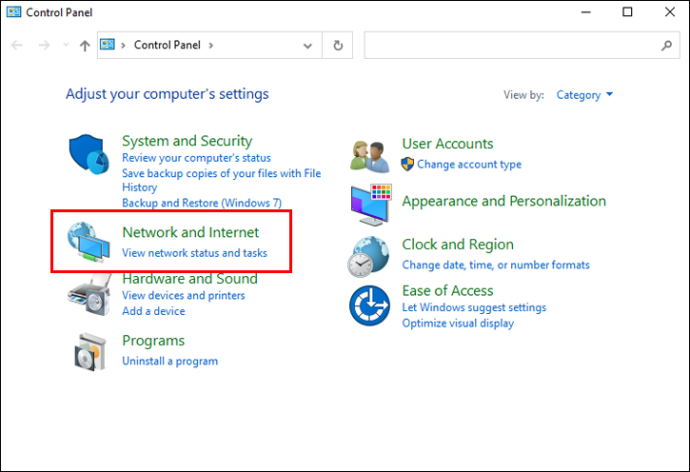Image resolution: width=690 pixels, height=472 pixels.
Task: Expand the Control Panel breadcrumb chevron
Action: coord(212,45)
